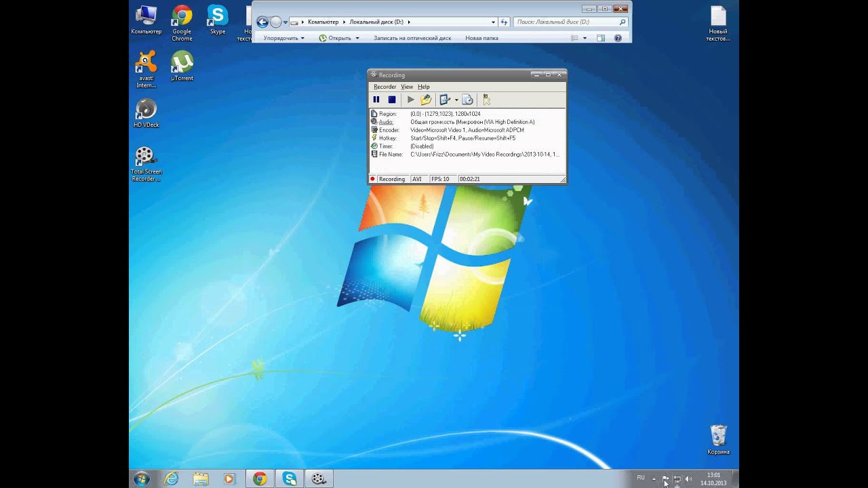This screenshot has width=868, height=488.
Task: Open the Help menu in Recording window
Action: tap(424, 87)
